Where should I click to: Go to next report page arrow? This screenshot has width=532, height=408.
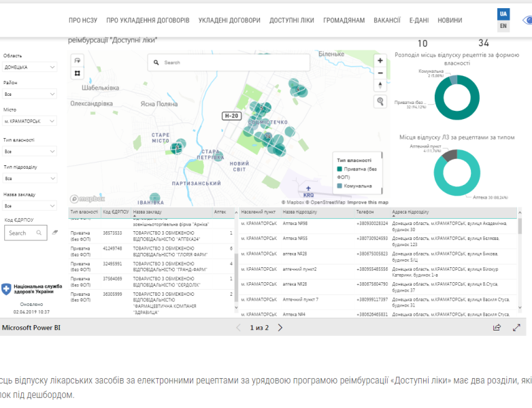(280, 327)
